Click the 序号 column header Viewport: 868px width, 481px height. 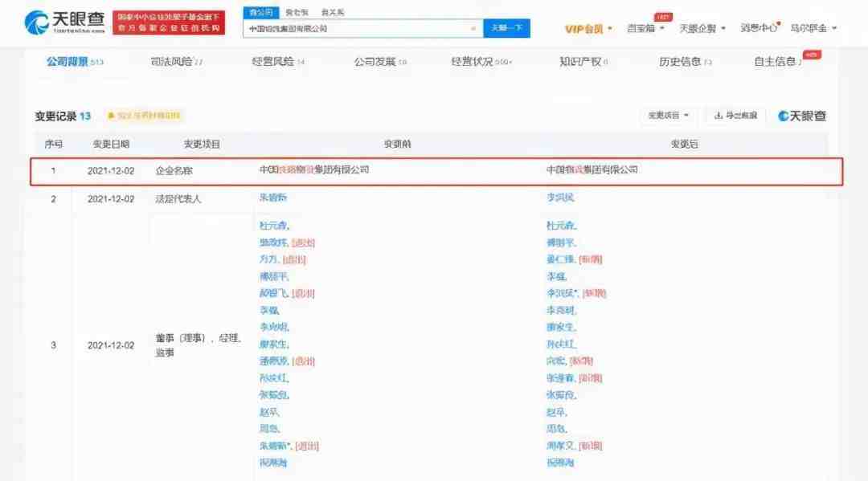click(54, 145)
